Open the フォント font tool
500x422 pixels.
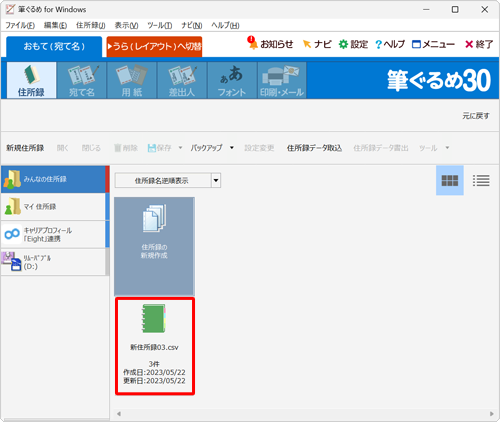(232, 80)
